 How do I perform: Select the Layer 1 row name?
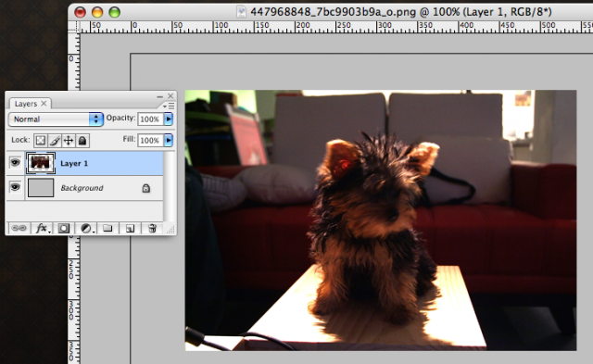point(74,163)
